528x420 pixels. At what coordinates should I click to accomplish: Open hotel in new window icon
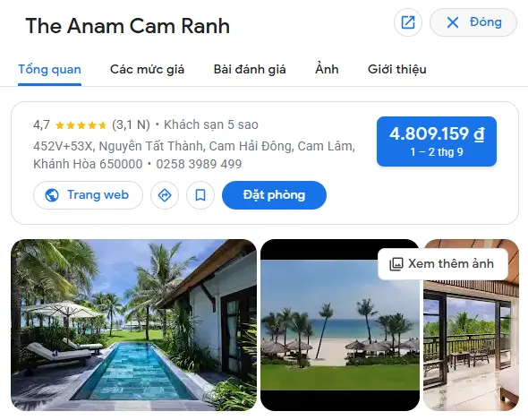point(408,22)
